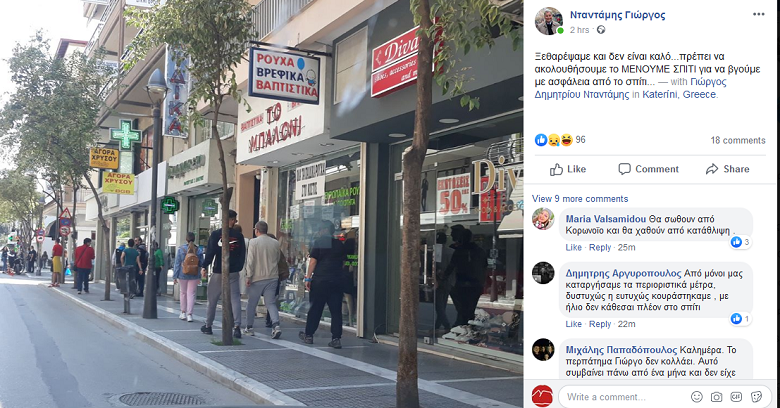Like the post
The height and width of the screenshot is (408, 780).
click(568, 169)
